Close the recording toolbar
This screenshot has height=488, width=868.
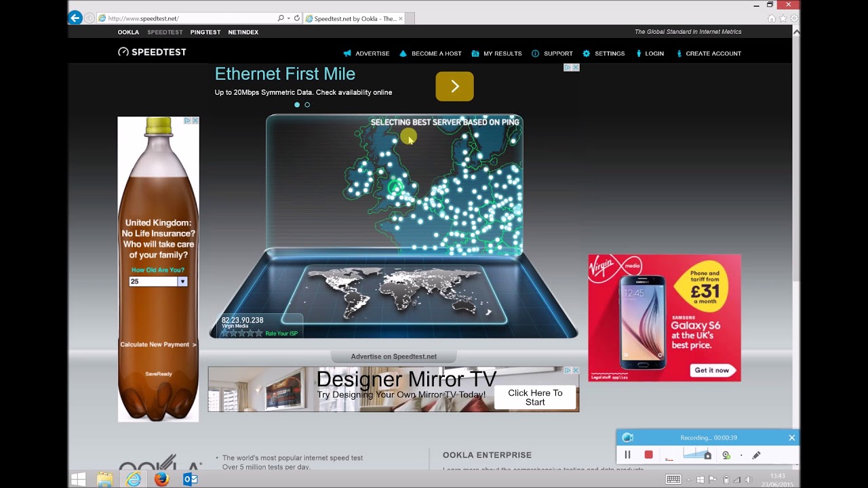tap(792, 438)
